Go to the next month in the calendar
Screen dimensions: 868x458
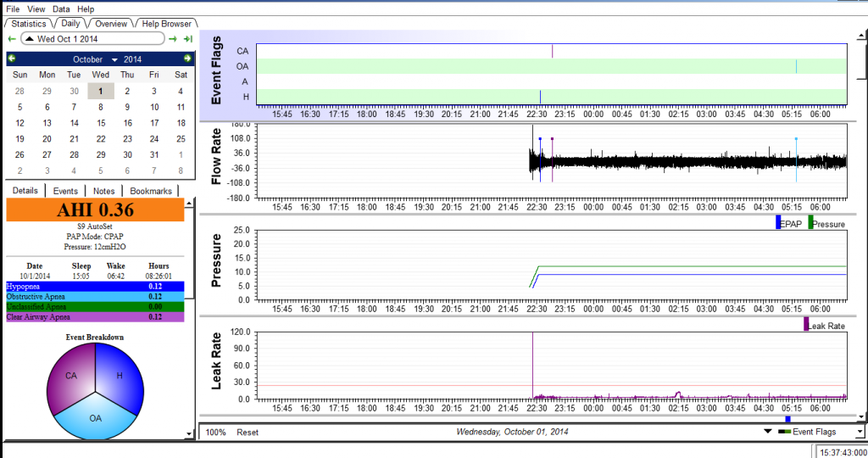click(x=186, y=59)
